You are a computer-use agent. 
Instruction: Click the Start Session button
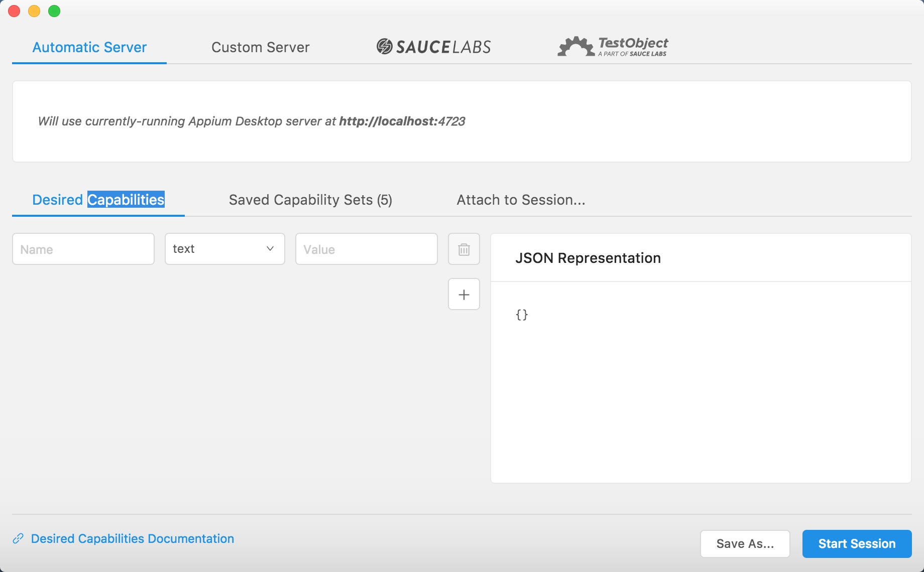(x=857, y=544)
